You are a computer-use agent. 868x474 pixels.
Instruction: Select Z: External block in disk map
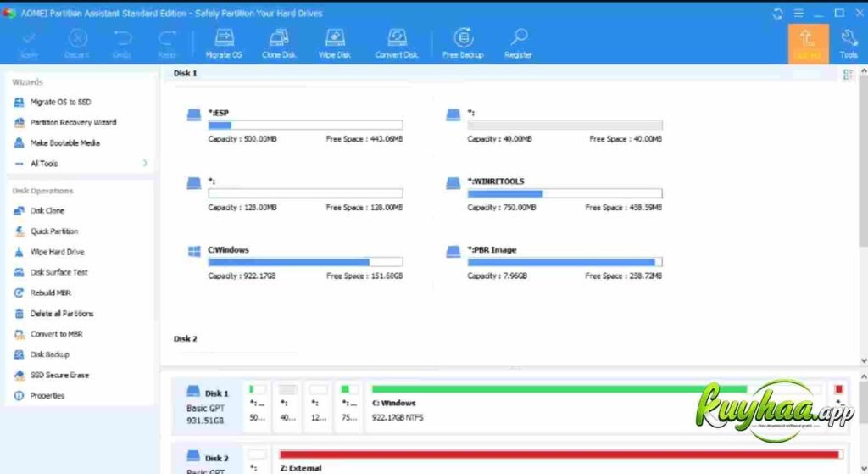point(560,460)
